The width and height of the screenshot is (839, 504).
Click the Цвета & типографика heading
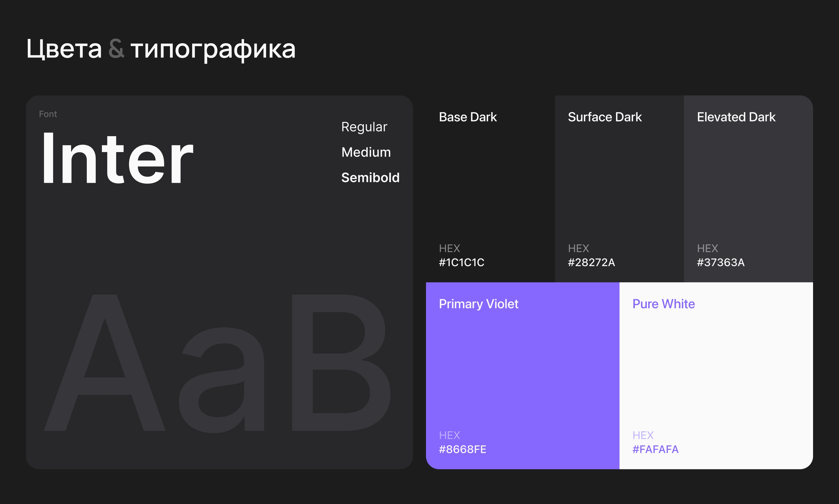(161, 49)
